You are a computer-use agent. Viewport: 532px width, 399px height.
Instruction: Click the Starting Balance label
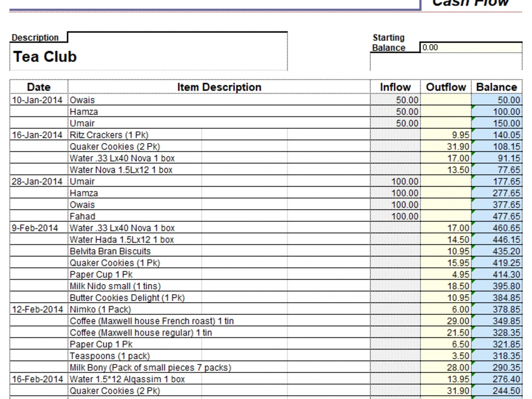[x=389, y=43]
